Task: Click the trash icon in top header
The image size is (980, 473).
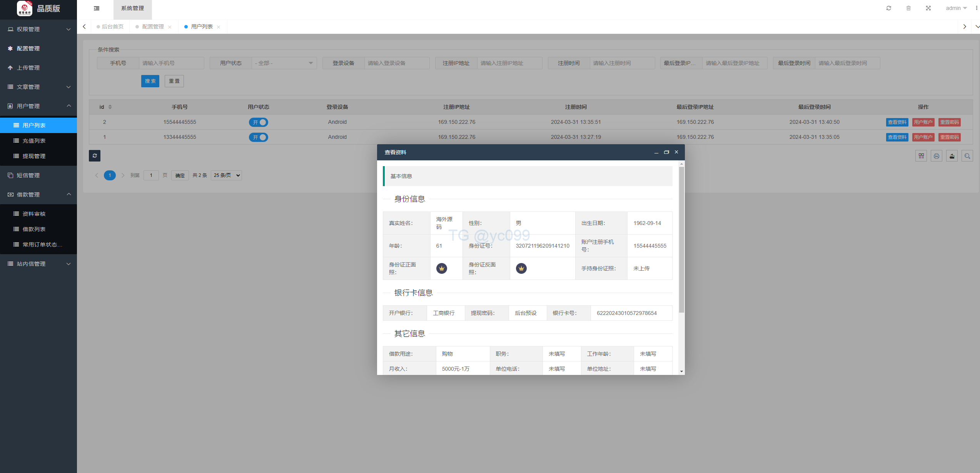Action: 908,8
